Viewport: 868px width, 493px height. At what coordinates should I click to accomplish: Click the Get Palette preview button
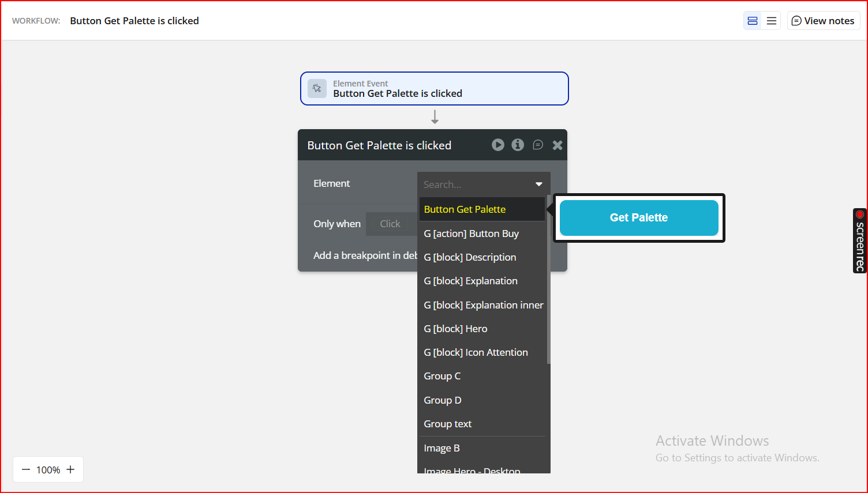639,218
